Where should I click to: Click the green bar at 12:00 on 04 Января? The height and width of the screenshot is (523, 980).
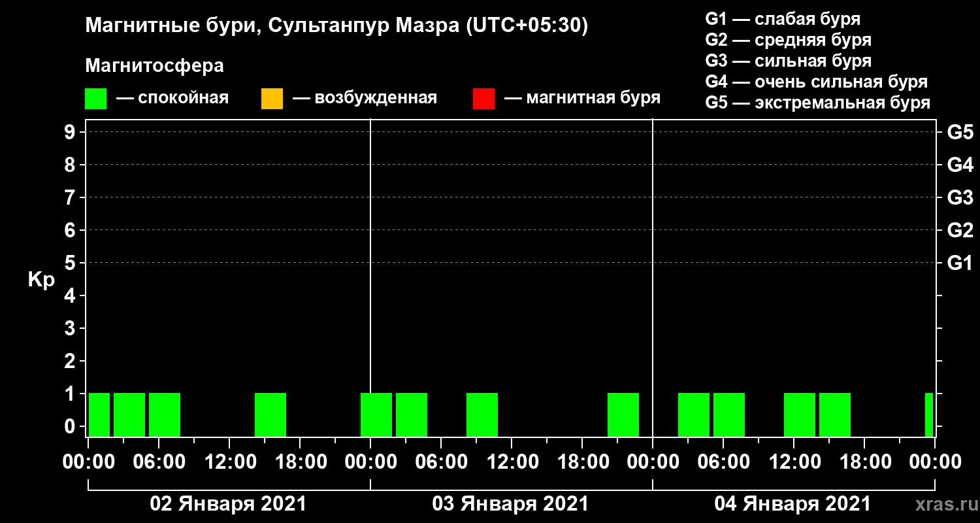point(800,414)
